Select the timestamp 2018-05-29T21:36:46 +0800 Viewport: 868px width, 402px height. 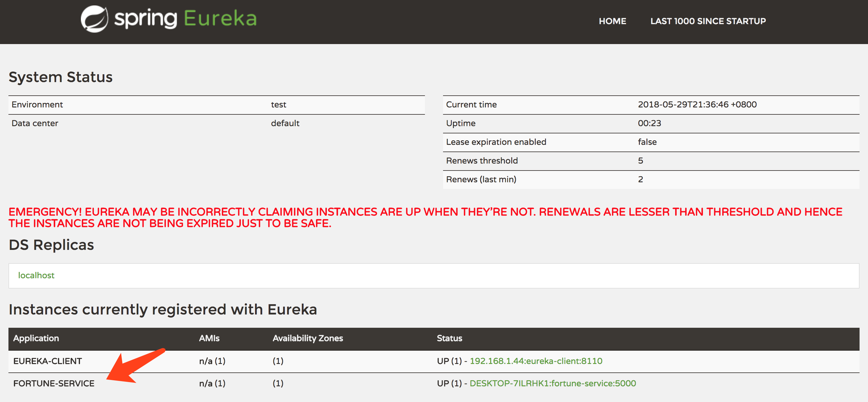(697, 104)
